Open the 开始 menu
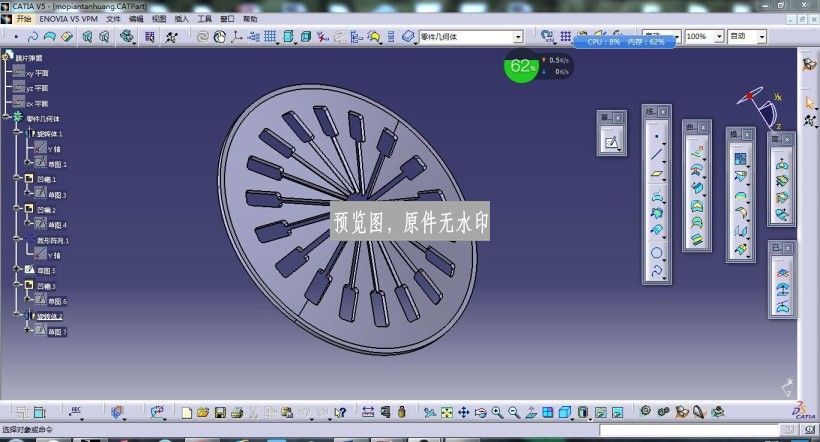Viewport: 820px width, 442px height. (24, 19)
